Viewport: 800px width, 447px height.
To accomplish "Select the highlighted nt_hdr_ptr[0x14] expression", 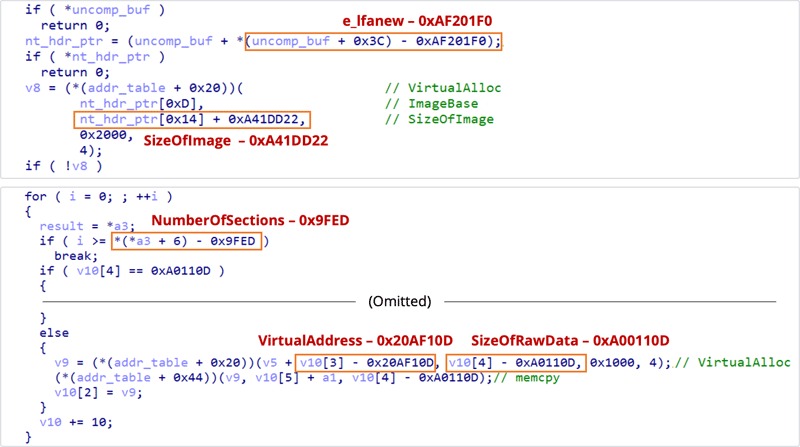I will [192, 120].
